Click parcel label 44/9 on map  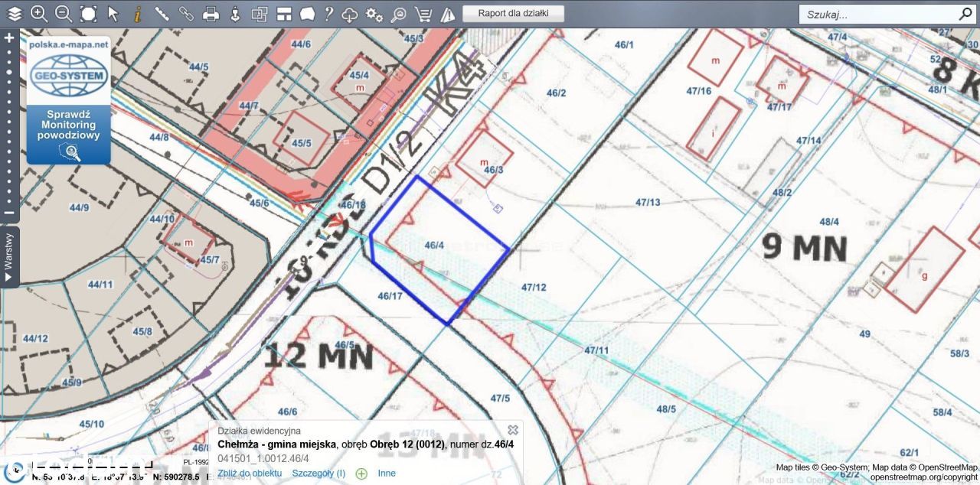click(79, 207)
